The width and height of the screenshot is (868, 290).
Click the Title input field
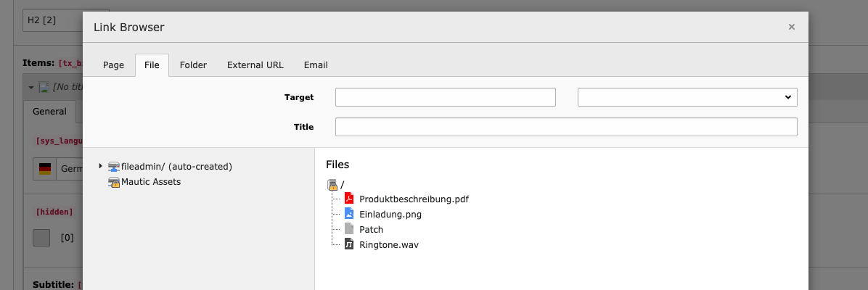[x=565, y=127]
